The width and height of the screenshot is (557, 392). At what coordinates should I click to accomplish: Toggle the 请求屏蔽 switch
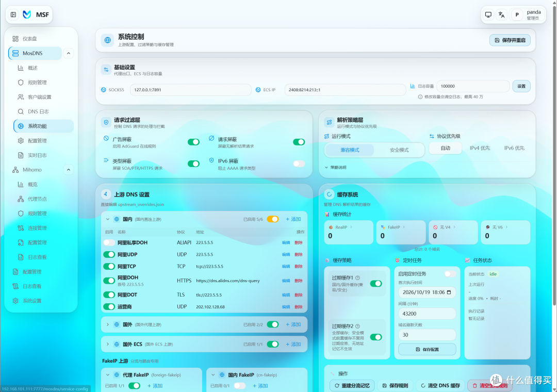(x=299, y=142)
